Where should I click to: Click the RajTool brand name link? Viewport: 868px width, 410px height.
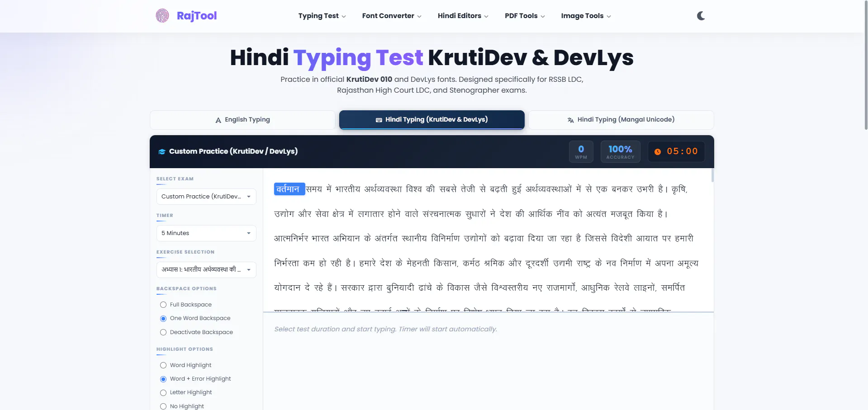click(197, 16)
